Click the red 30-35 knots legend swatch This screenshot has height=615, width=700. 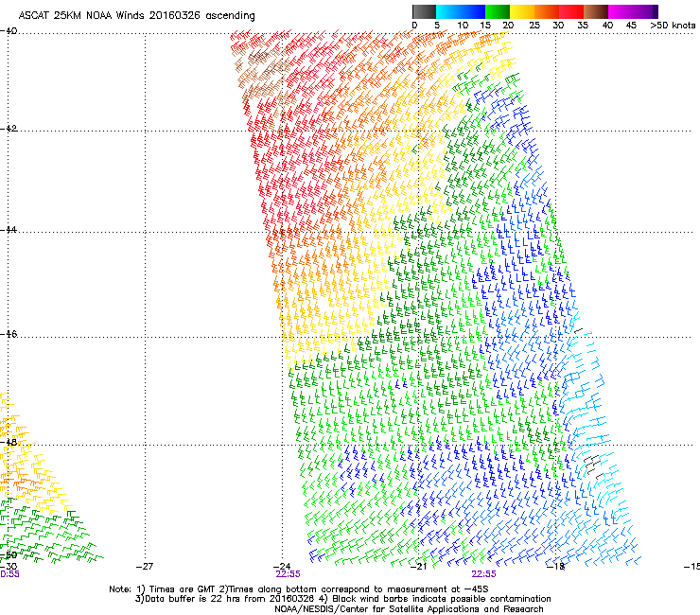pos(571,11)
